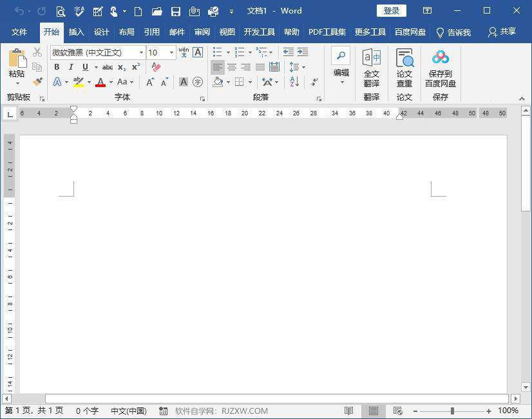The height and width of the screenshot is (419, 532).
Task: Open the font family dropdown list
Action: (x=140, y=52)
